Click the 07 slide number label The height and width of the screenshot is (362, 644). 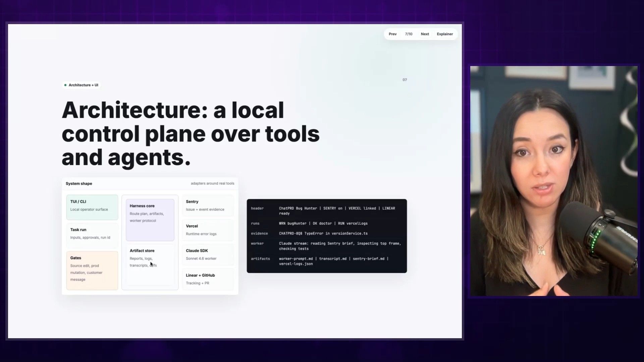405,80
